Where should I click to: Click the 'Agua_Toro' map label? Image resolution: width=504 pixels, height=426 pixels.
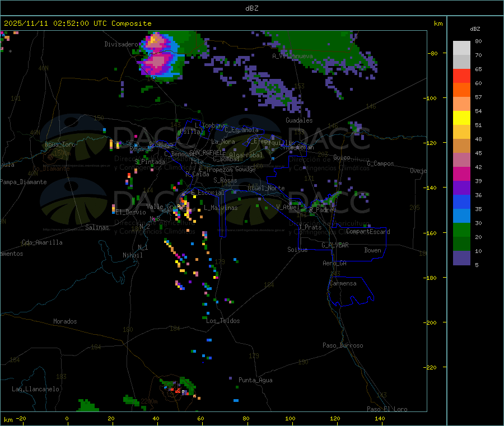60,144
